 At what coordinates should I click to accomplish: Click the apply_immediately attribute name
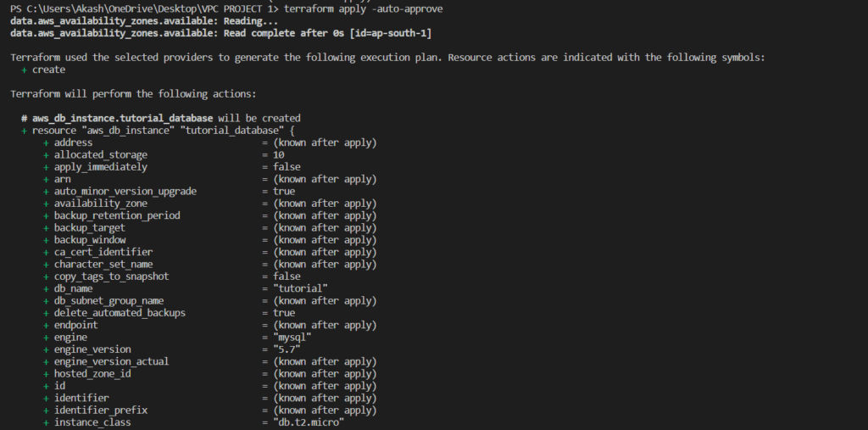pos(101,167)
